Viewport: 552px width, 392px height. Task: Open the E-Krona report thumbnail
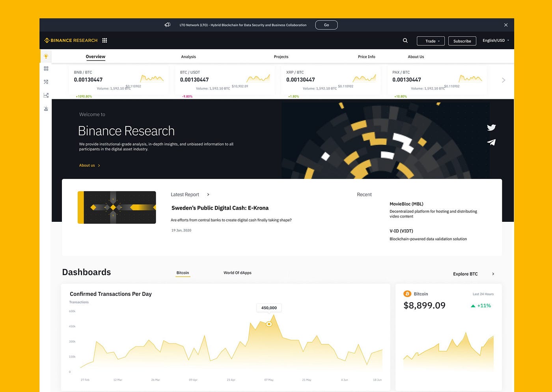point(117,207)
